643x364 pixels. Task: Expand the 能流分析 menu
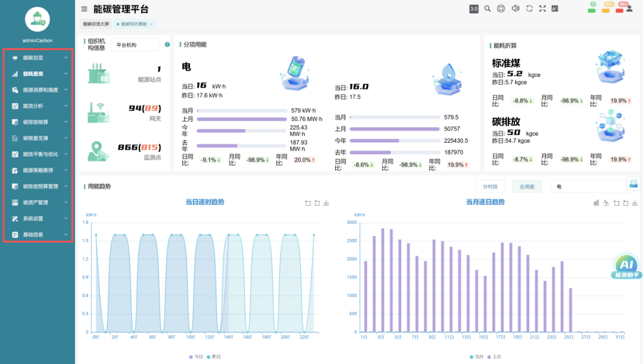39,106
